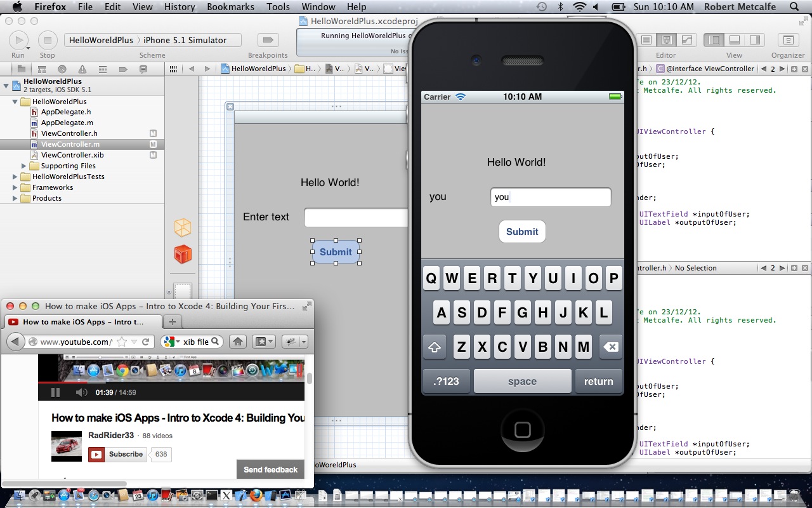Viewport: 812px width, 508px height.
Task: Select Assistant editor mode
Action: (666, 40)
